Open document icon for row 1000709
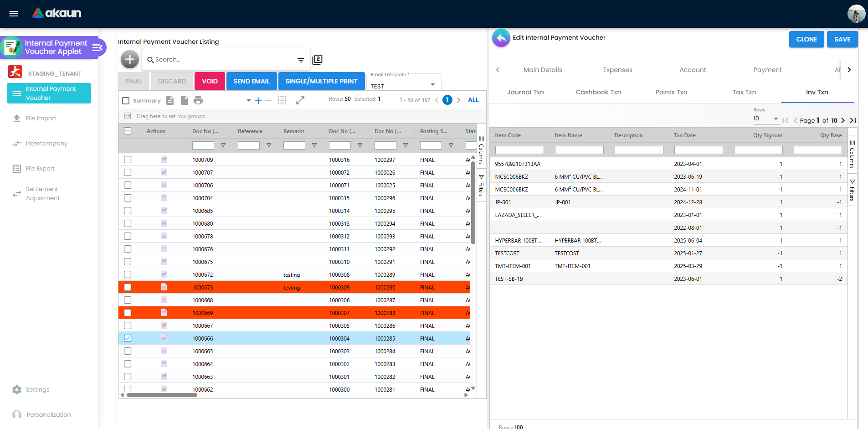 point(164,160)
